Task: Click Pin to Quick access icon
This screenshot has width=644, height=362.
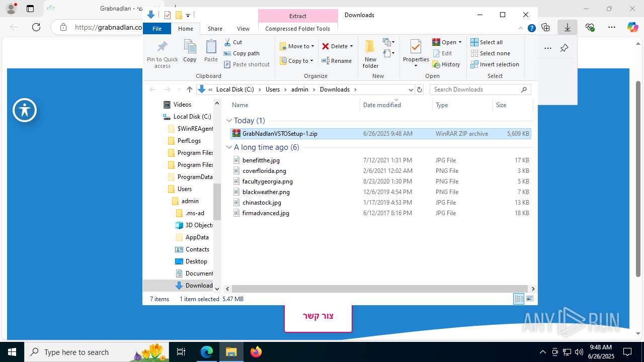Action: 162,54
